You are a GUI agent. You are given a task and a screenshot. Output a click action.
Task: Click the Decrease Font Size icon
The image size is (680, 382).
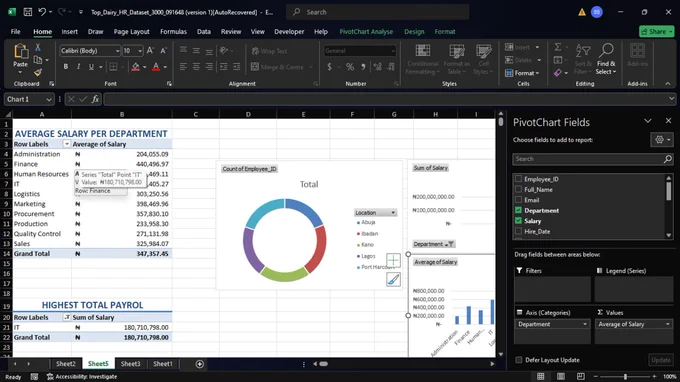pos(163,51)
